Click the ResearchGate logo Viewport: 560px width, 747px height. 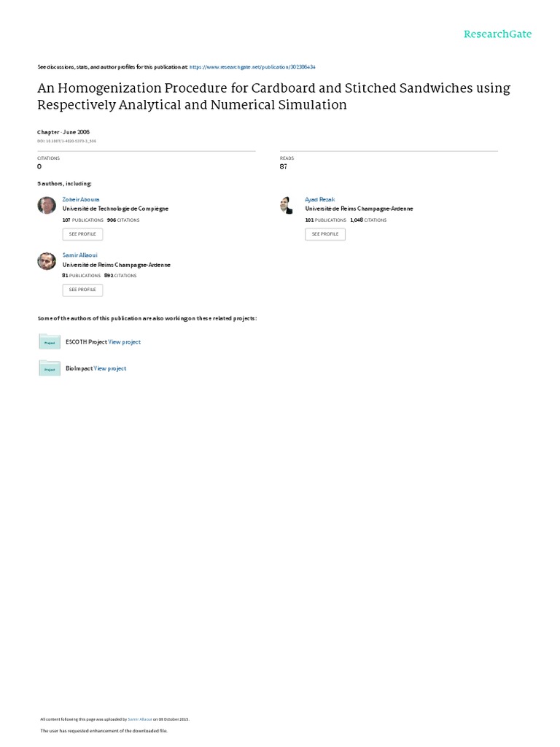point(497,34)
